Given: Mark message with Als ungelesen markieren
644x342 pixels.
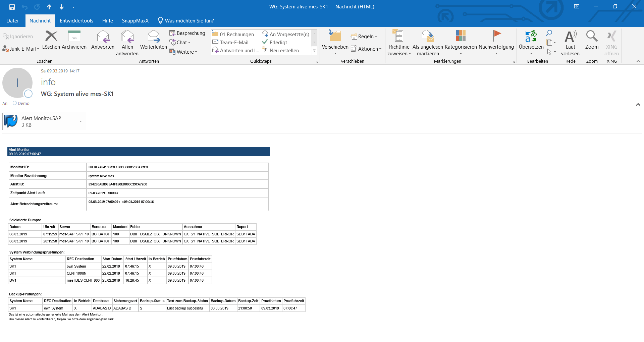Looking at the screenshot, I should coord(428,43).
